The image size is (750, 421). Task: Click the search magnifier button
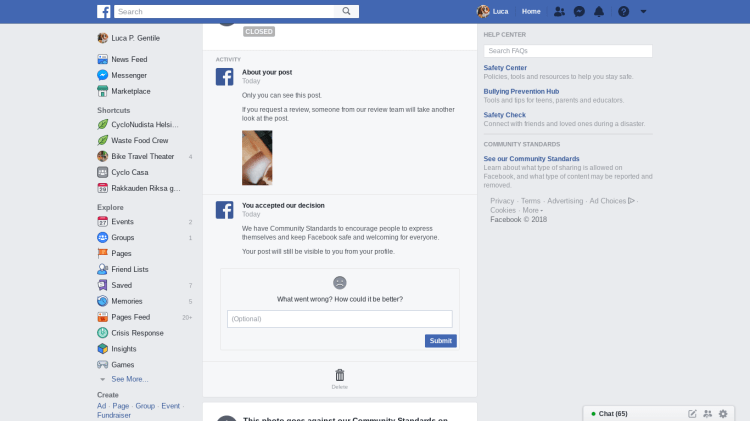point(346,12)
